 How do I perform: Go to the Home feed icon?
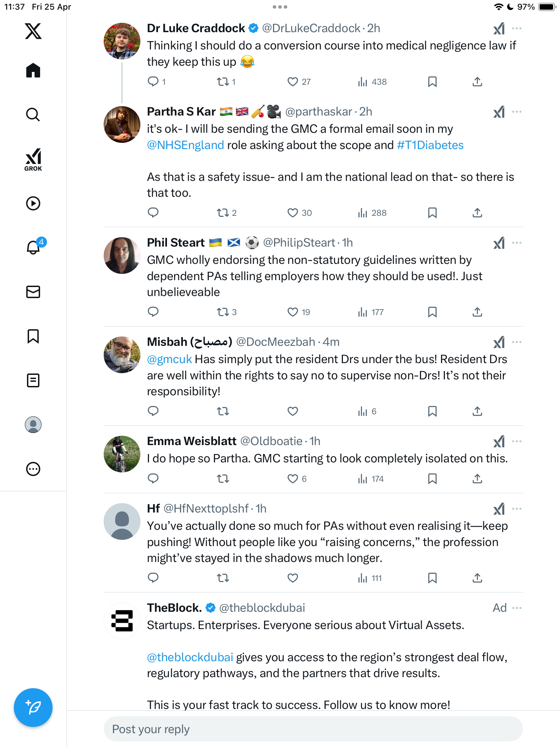(33, 70)
